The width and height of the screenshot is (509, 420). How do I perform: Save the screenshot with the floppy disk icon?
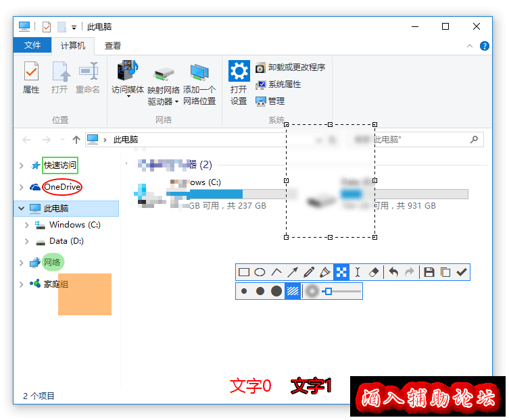click(429, 272)
